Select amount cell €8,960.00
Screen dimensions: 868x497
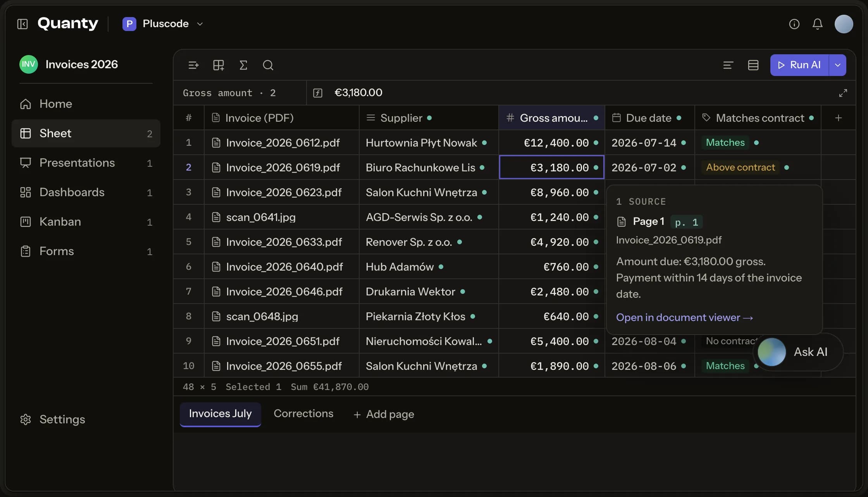[x=552, y=192]
